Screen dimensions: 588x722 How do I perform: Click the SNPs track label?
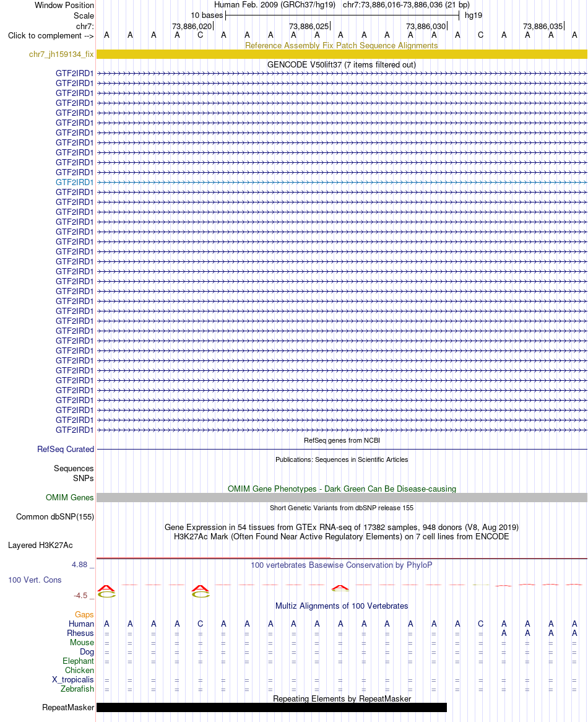[84, 479]
